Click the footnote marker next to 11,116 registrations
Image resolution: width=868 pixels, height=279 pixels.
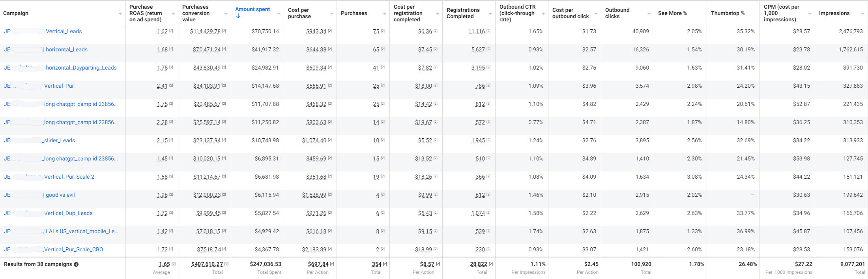[488, 31]
